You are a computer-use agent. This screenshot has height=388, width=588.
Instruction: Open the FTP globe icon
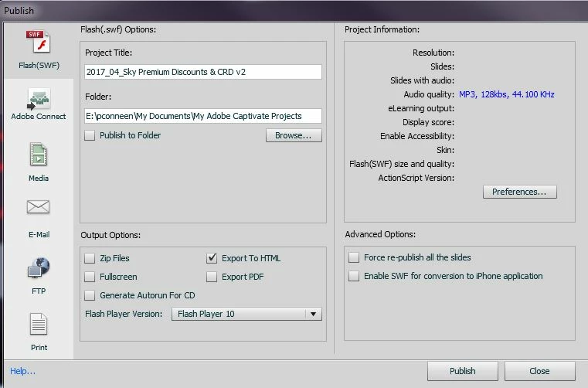[39, 267]
